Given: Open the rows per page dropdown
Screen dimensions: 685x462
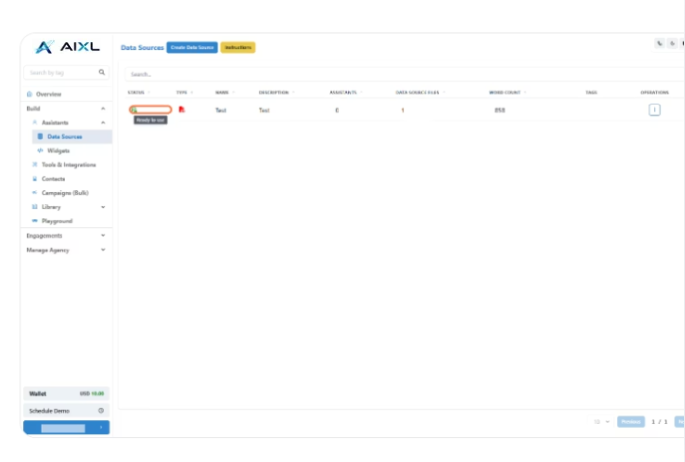Looking at the screenshot, I should [x=602, y=422].
